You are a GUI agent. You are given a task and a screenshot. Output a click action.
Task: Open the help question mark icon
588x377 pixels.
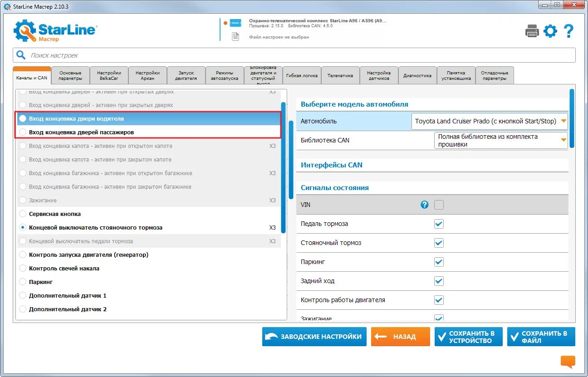tap(568, 31)
